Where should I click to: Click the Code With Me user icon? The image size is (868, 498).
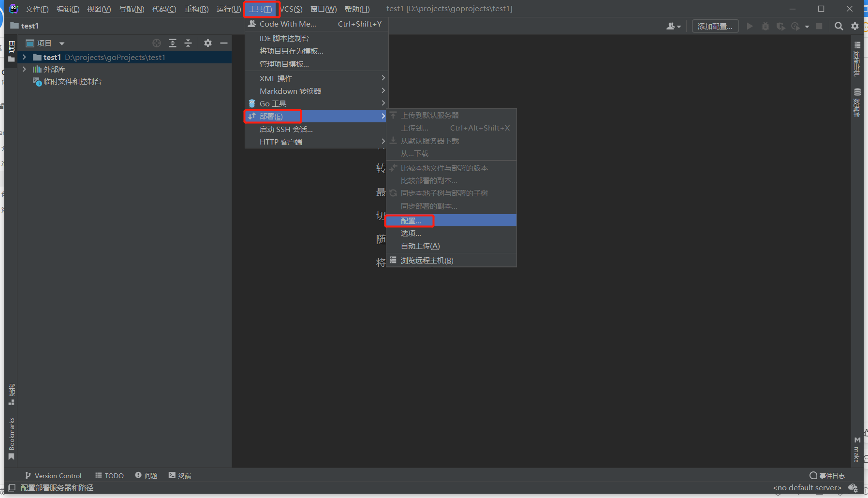click(x=673, y=26)
